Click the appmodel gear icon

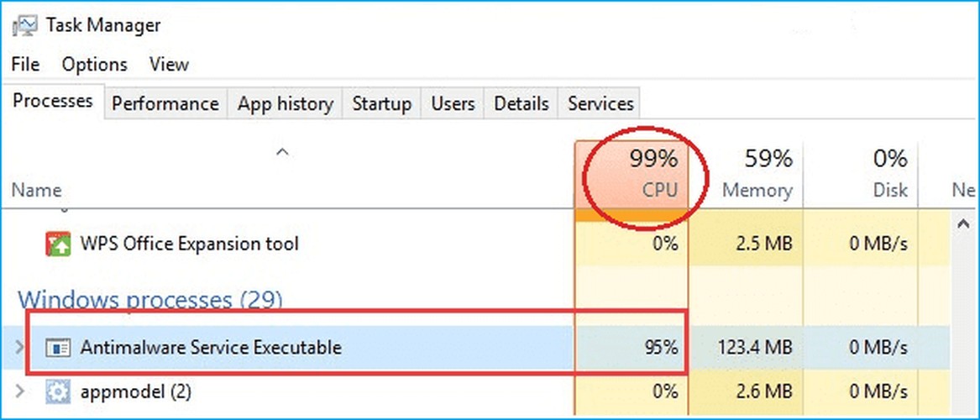pyautogui.click(x=57, y=392)
